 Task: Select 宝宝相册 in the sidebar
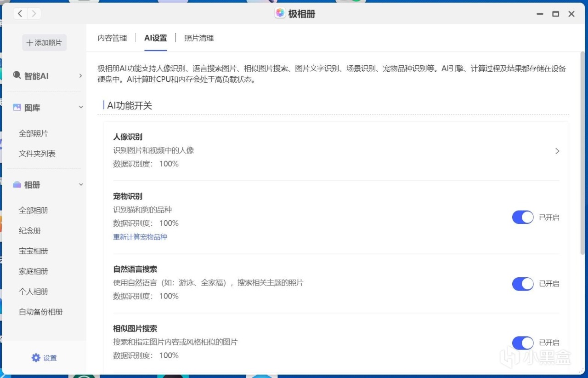pos(34,251)
